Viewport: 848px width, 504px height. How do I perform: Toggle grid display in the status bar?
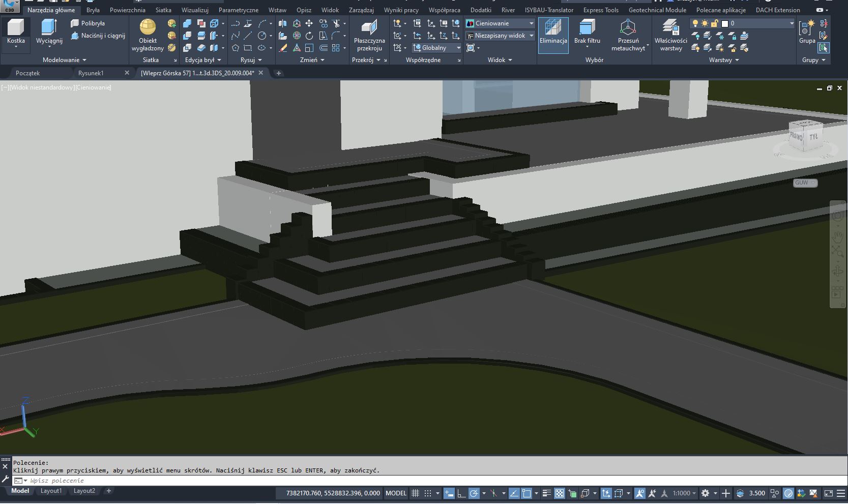[415, 493]
